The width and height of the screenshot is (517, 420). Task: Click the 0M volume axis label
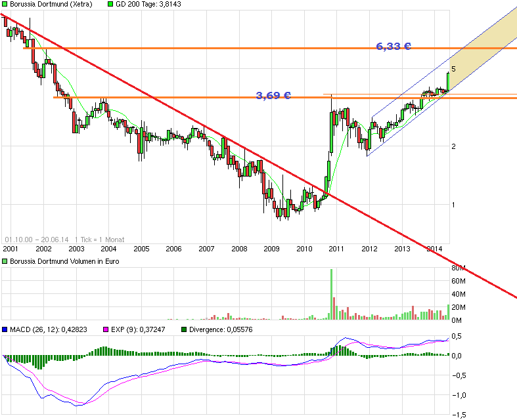(x=457, y=320)
